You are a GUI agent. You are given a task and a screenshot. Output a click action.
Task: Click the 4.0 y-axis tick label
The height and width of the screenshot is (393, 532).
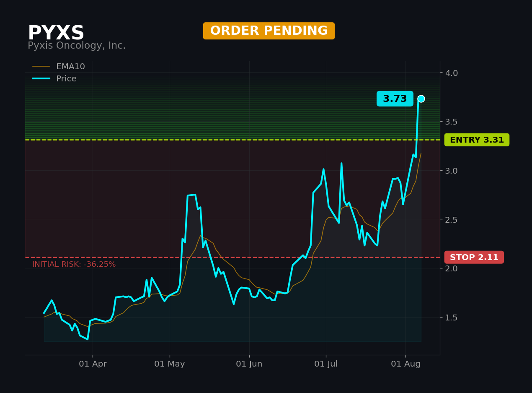click(452, 73)
